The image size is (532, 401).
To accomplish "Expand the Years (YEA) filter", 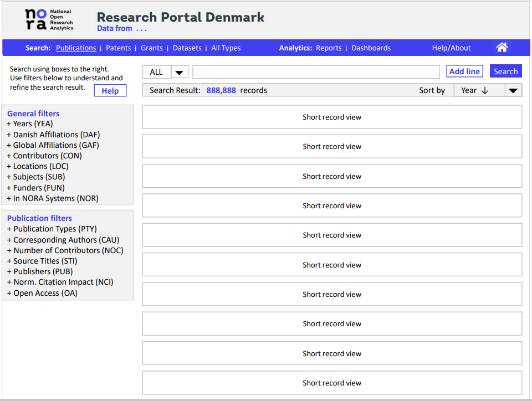I will click(30, 124).
